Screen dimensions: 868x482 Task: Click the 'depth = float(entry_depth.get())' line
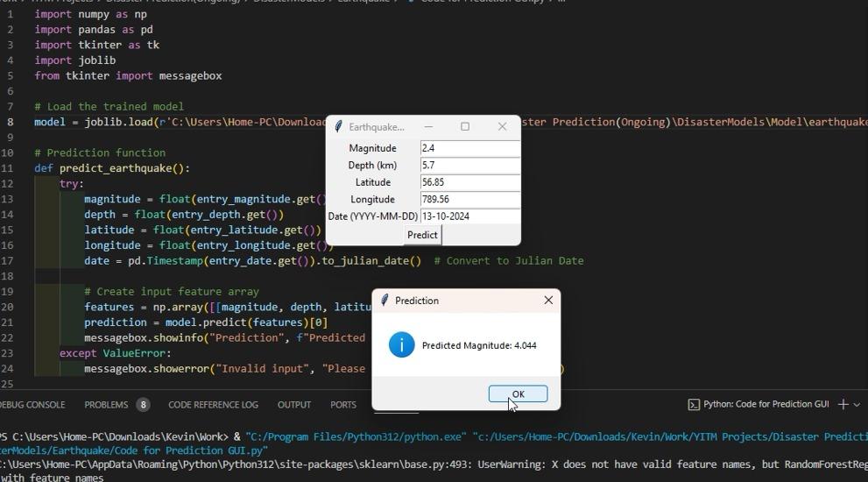[184, 215]
